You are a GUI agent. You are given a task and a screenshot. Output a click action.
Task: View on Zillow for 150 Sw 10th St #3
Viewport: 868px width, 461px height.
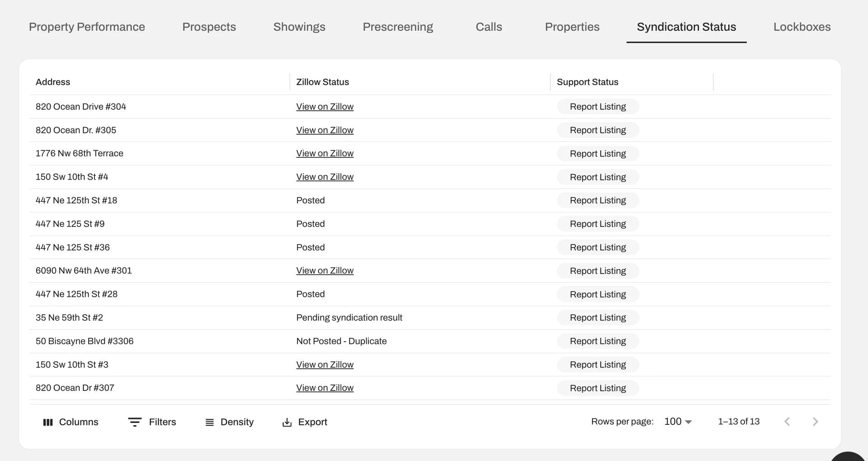(325, 364)
